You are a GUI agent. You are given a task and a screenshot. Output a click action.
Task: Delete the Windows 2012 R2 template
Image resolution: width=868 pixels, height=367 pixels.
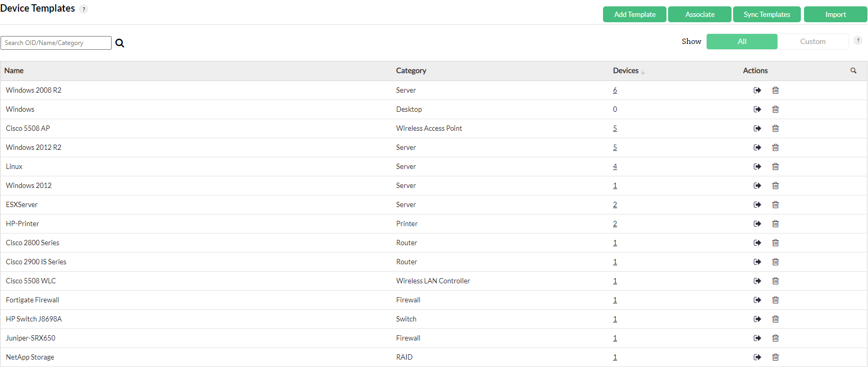pos(775,147)
